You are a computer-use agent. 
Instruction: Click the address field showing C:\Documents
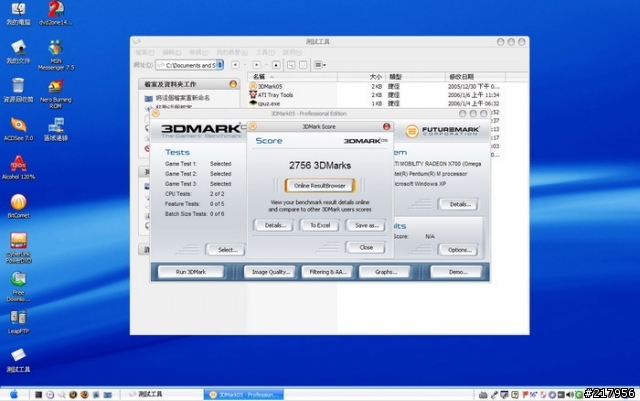187,65
